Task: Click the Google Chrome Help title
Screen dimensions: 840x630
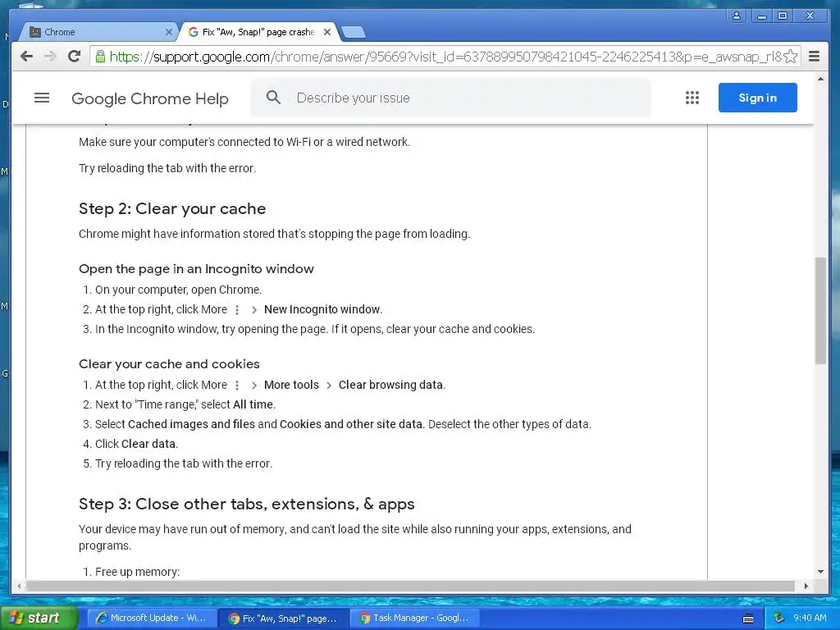Action: [x=150, y=98]
